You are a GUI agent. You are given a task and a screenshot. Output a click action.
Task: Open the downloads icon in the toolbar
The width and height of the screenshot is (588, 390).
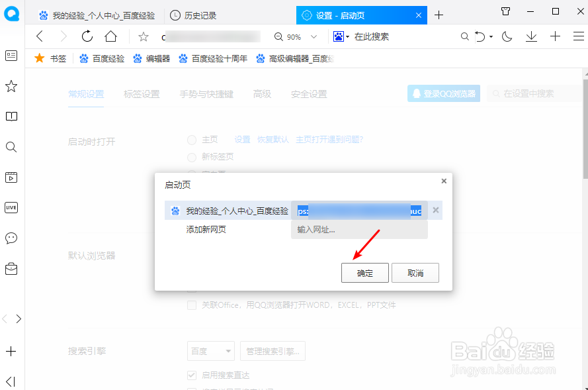point(531,37)
